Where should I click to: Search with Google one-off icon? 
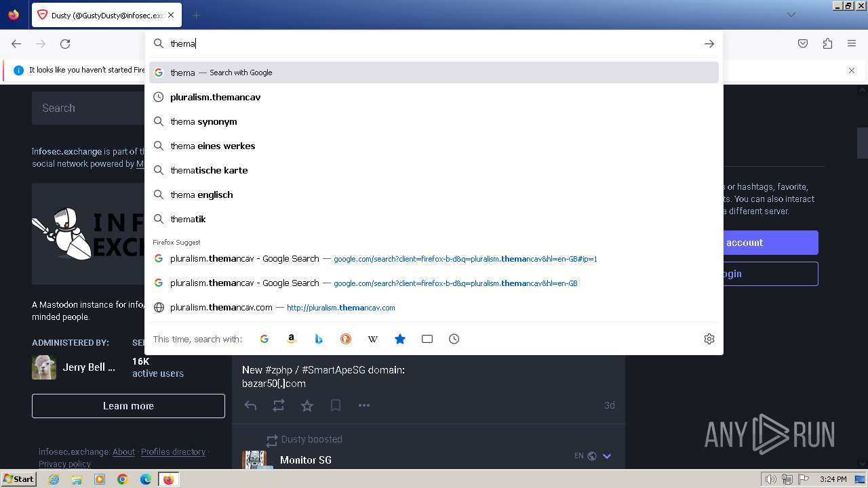coord(264,339)
